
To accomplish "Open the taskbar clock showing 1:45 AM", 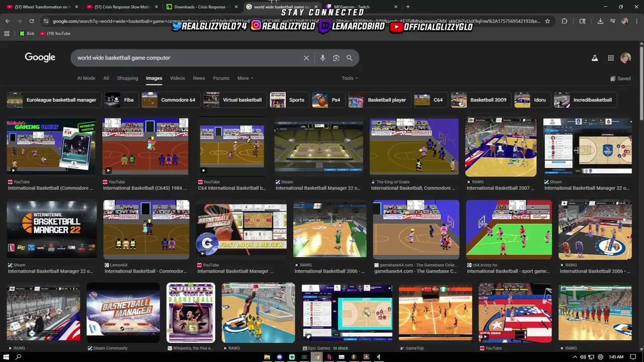I will tap(616, 357).
